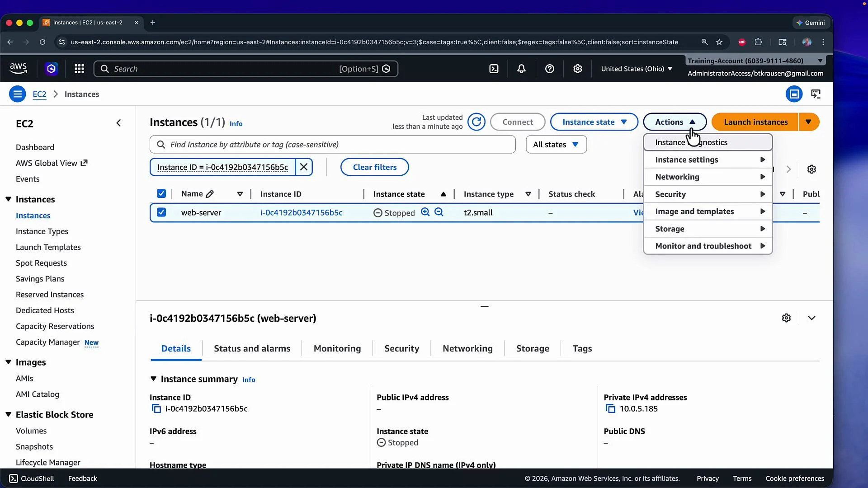Open console settings gear in header
The height and width of the screenshot is (488, 868).
pyautogui.click(x=577, y=69)
